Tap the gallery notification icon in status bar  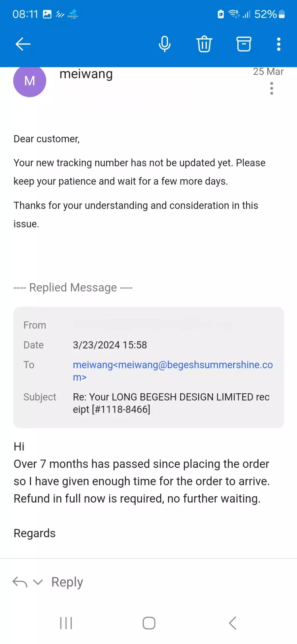click(x=48, y=14)
